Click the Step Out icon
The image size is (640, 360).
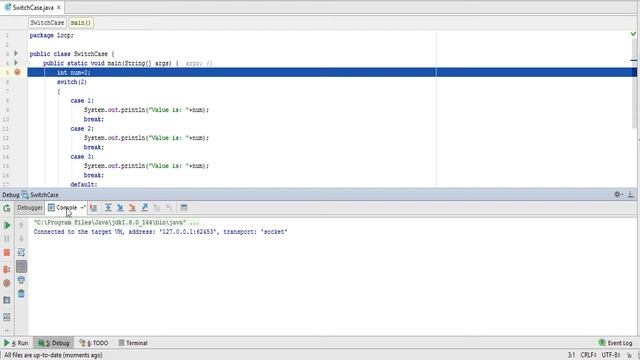(x=144, y=208)
